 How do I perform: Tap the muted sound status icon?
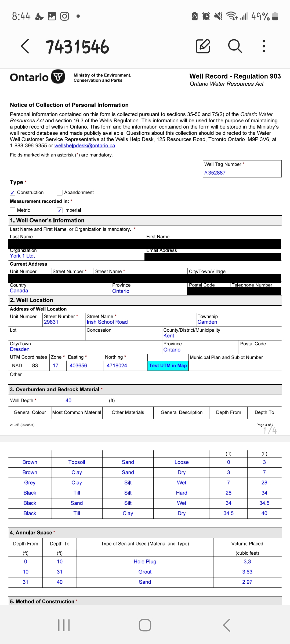pos(218,16)
